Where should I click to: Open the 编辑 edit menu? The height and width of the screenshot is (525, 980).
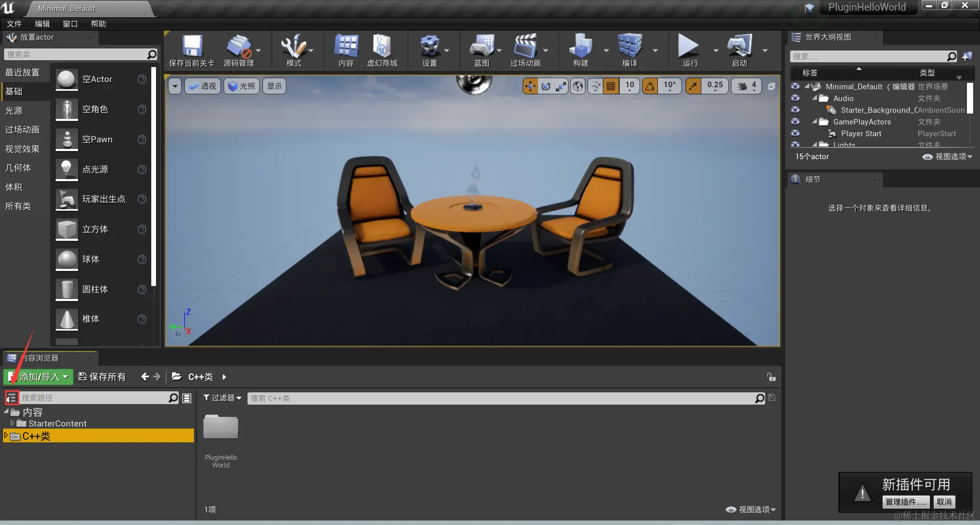coord(42,24)
